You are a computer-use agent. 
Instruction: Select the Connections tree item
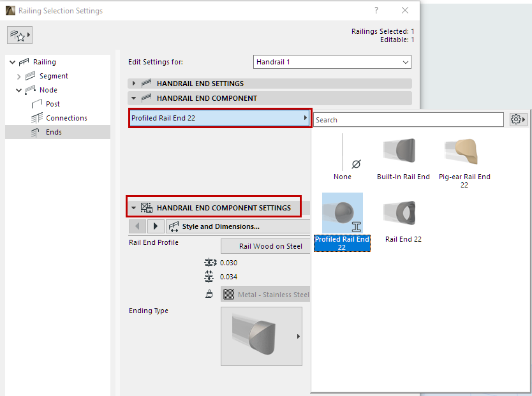point(66,118)
